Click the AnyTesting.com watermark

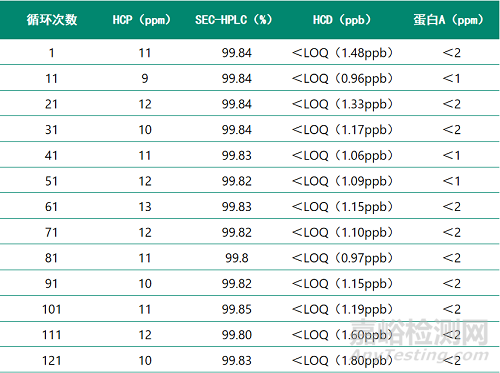420,355
